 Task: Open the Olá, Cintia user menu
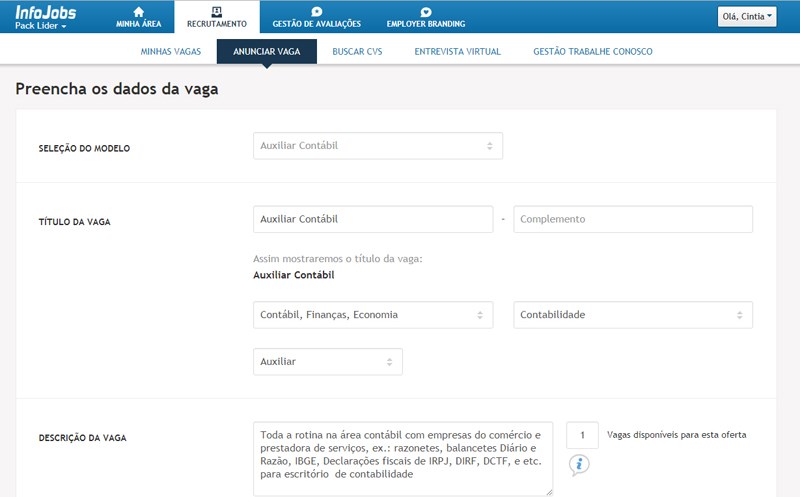point(747,16)
